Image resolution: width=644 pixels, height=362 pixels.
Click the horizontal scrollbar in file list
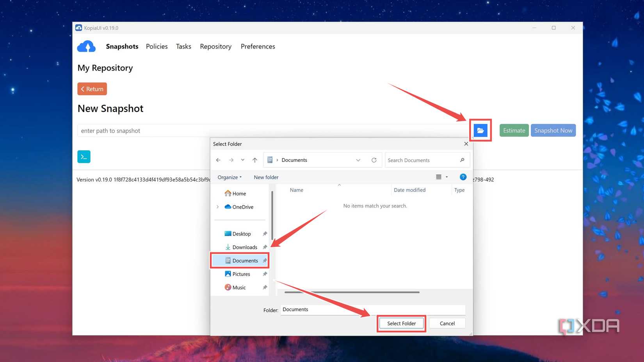point(352,292)
